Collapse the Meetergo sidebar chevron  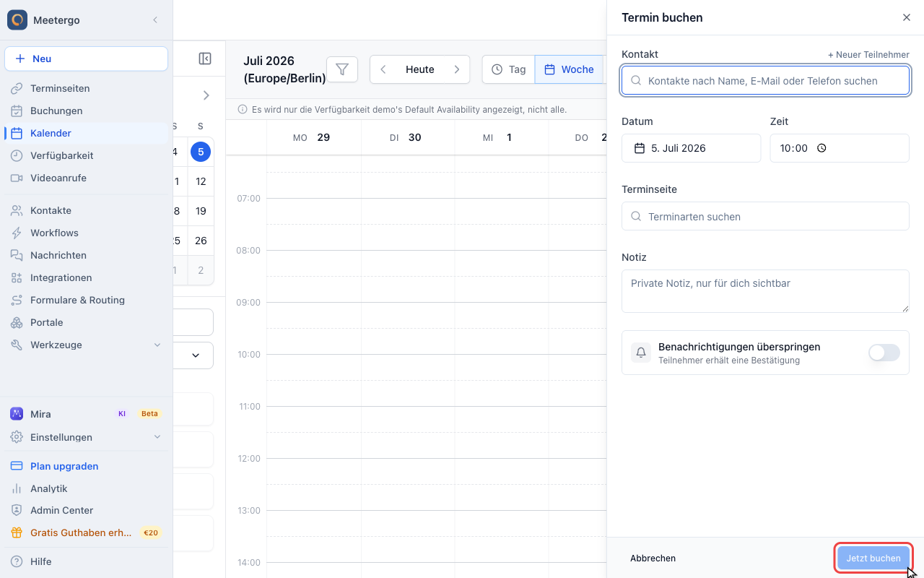tap(155, 20)
